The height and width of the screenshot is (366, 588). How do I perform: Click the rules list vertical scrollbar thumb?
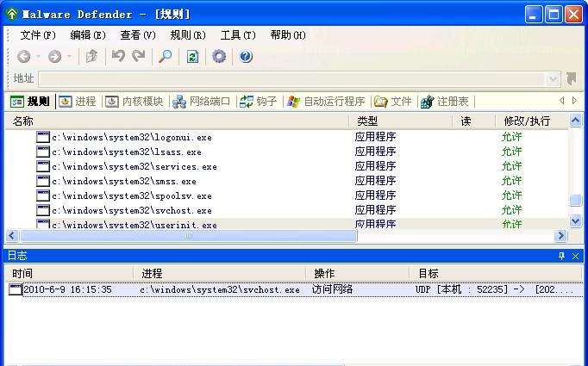576,201
